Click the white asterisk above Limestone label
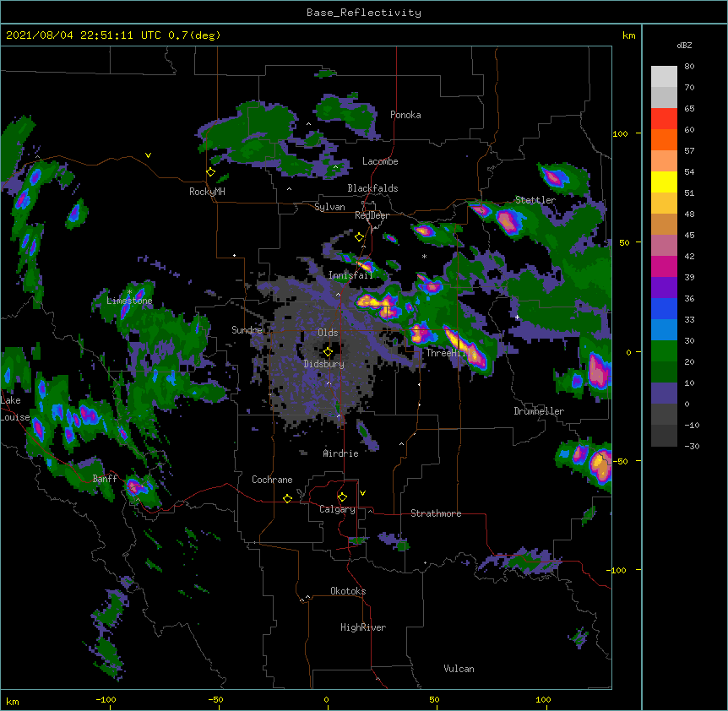Image resolution: width=728 pixels, height=711 pixels. pyautogui.click(x=129, y=292)
